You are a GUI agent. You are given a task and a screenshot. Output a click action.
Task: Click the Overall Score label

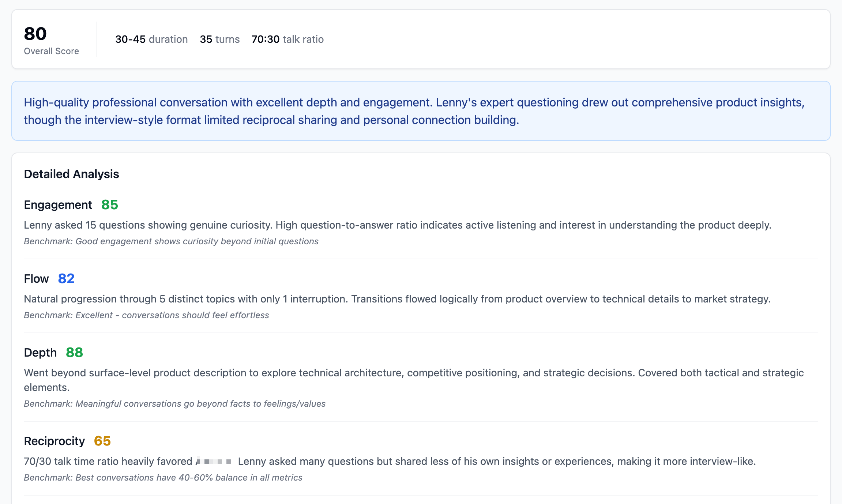click(x=51, y=51)
